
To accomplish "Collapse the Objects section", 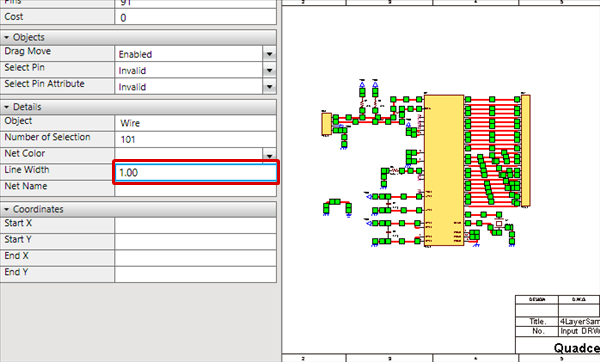I will 7,38.
